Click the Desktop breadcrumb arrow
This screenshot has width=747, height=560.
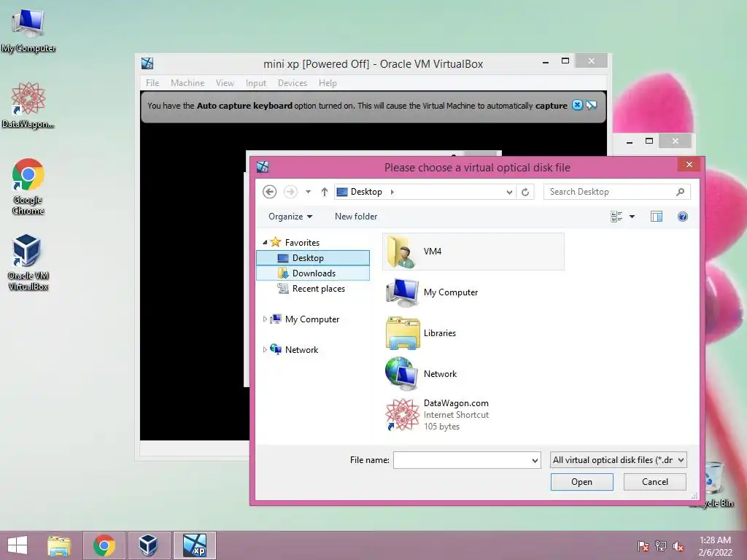point(392,192)
